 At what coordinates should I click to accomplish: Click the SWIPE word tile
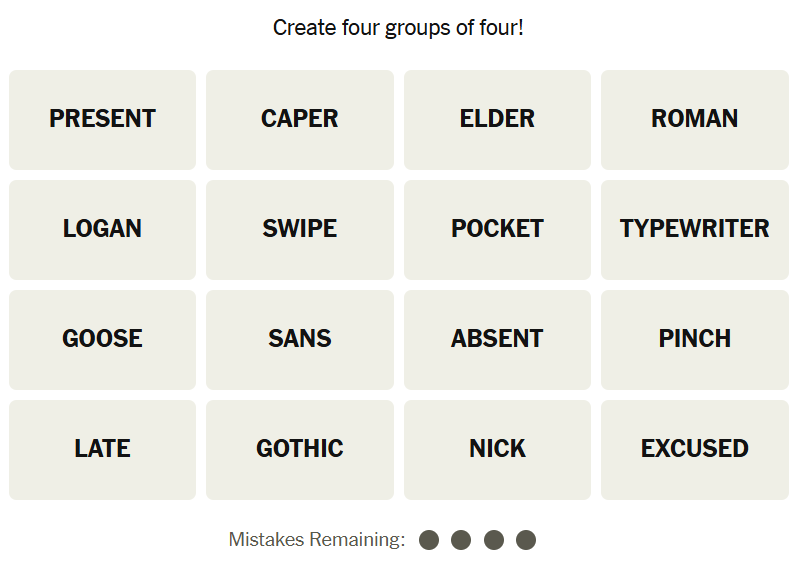tap(299, 229)
